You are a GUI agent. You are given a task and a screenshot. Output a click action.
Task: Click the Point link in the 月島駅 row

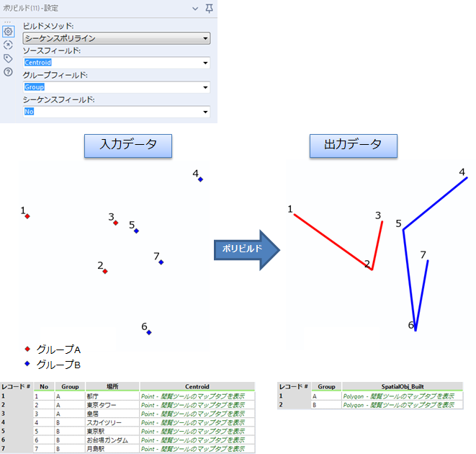tap(193, 449)
